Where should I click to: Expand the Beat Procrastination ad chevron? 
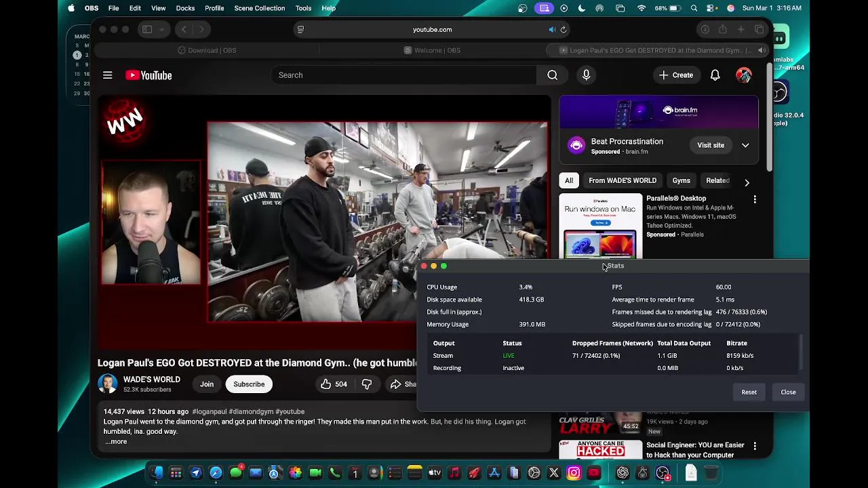coord(745,145)
